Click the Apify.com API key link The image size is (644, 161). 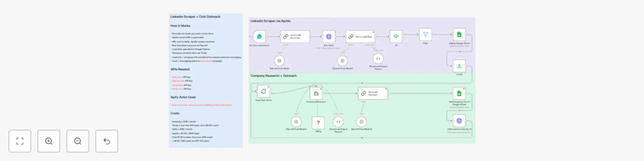coord(177,77)
